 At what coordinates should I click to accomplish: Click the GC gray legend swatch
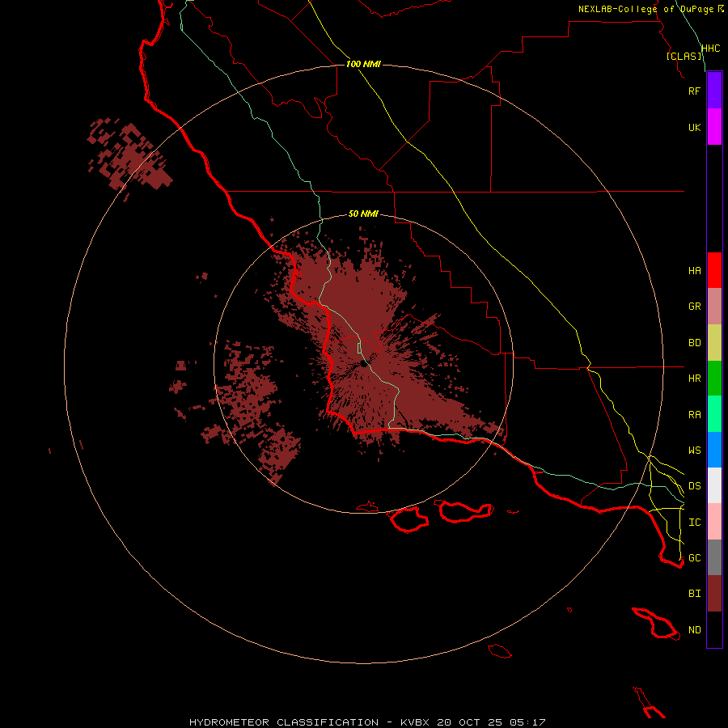[714, 557]
